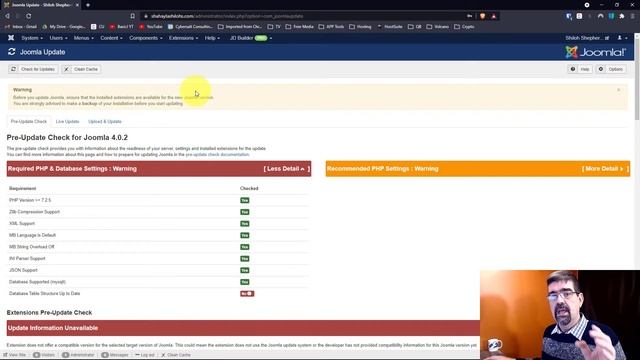Reload the page with browser refresh icon
The width and height of the screenshot is (640, 360).
pos(29,16)
